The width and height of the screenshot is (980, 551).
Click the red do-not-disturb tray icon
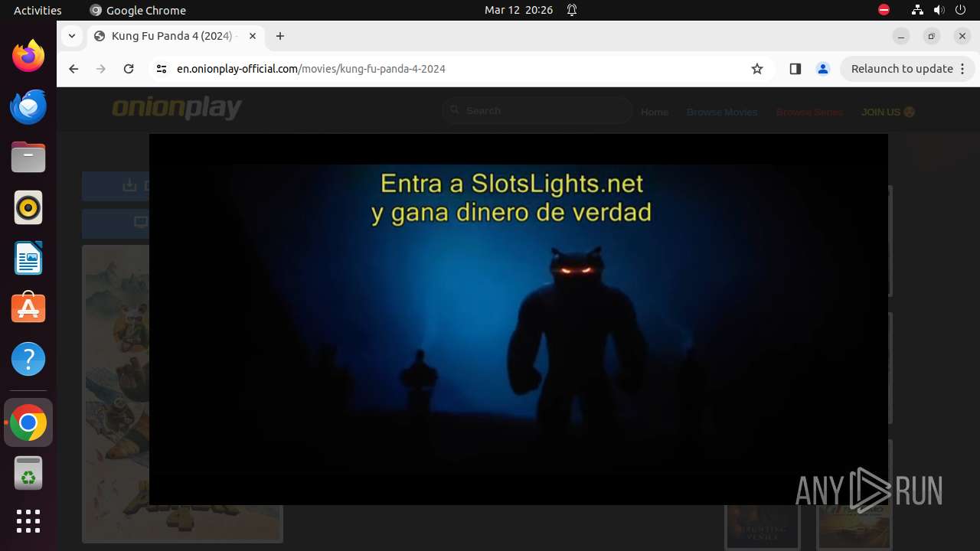tap(884, 10)
